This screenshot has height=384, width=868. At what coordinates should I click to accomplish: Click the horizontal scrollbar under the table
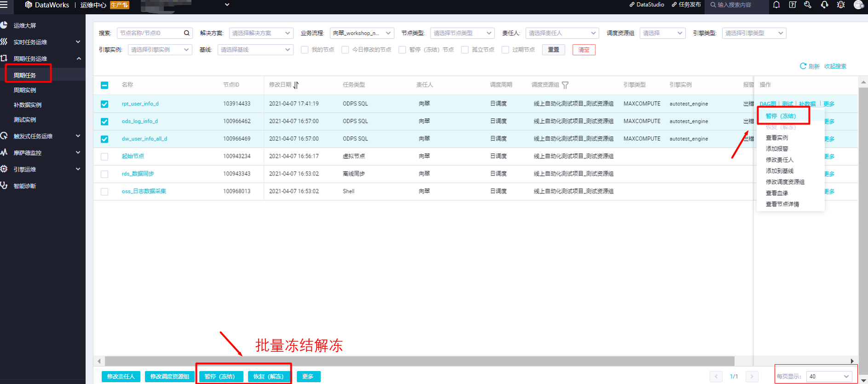tap(420, 361)
